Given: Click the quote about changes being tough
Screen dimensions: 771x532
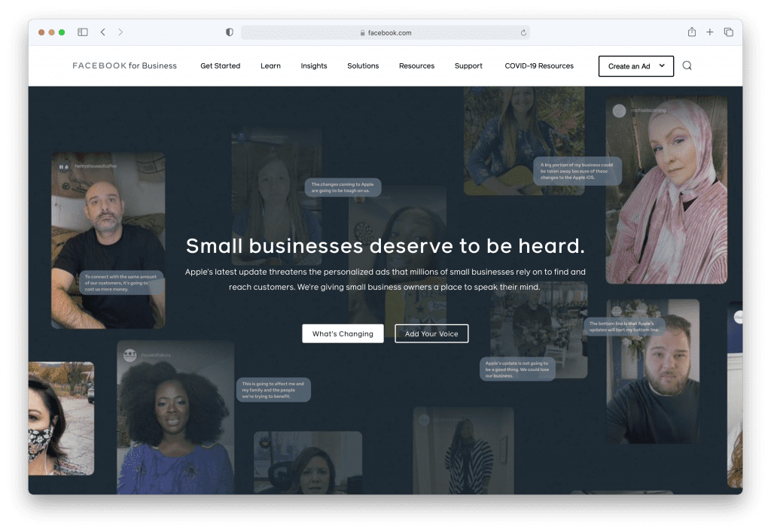Looking at the screenshot, I should coord(343,187).
